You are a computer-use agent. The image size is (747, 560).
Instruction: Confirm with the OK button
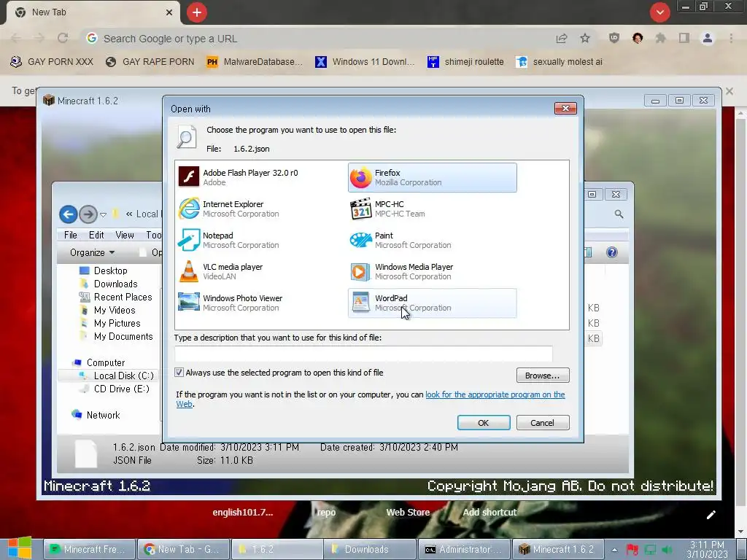[x=484, y=423]
